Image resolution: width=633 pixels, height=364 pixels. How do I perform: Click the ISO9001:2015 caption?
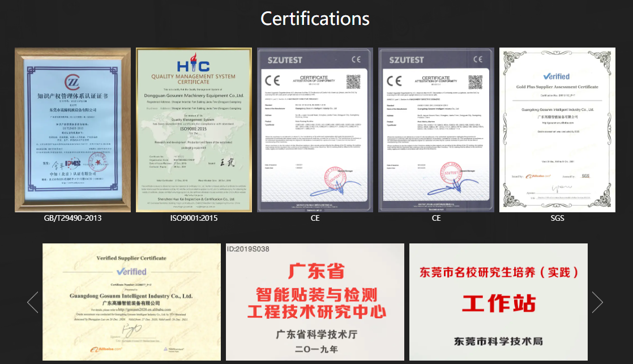point(194,218)
